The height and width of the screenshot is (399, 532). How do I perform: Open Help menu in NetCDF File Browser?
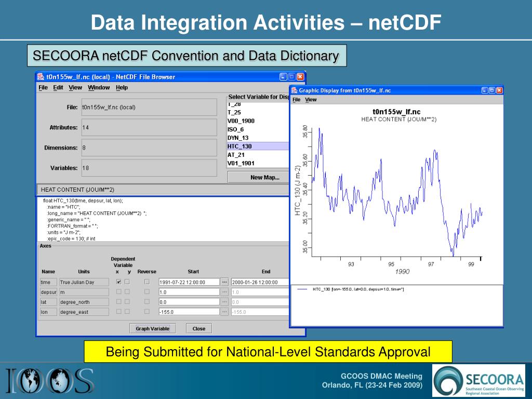[x=122, y=87]
